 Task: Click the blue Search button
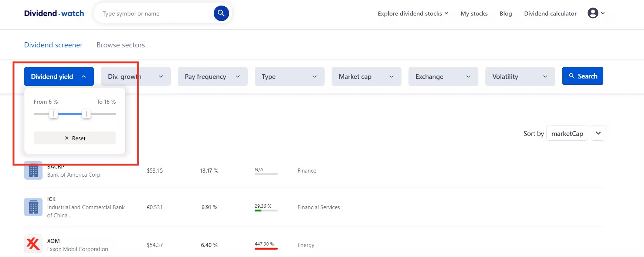click(x=583, y=76)
